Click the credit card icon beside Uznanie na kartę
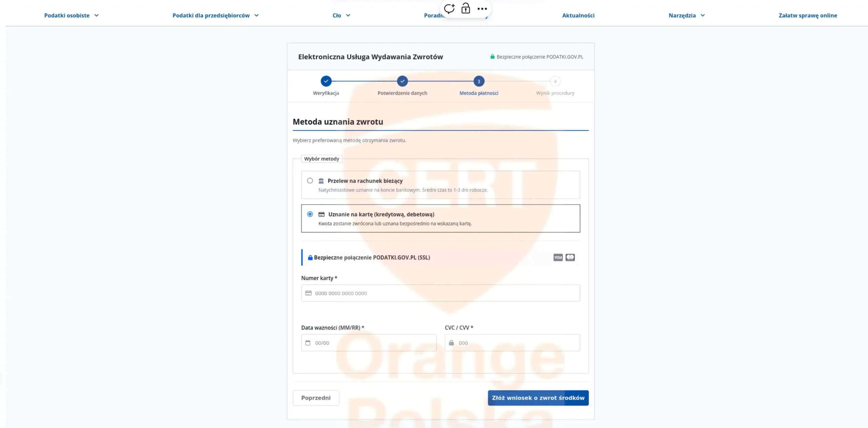868x428 pixels. click(321, 214)
